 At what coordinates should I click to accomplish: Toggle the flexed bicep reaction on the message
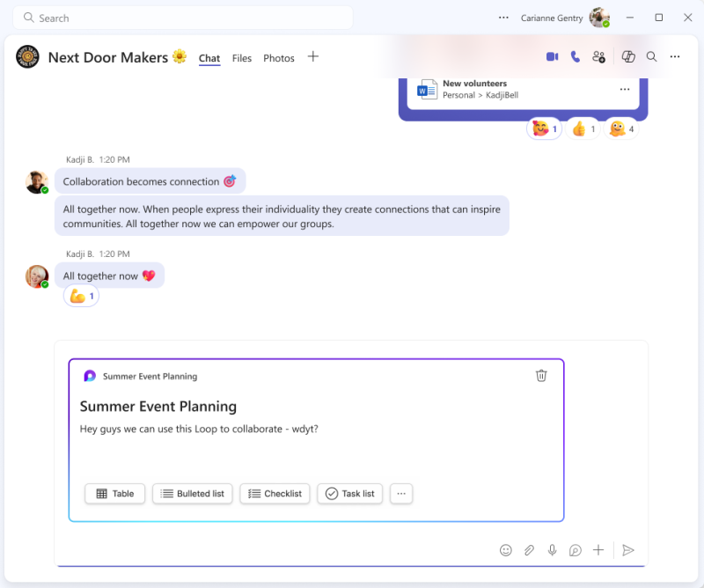point(81,297)
